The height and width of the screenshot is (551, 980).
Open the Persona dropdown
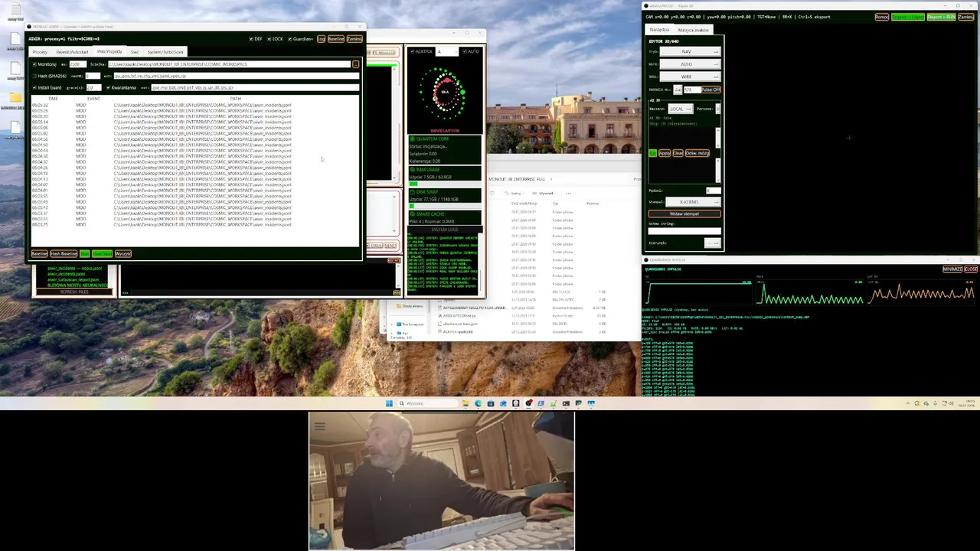tap(718, 109)
